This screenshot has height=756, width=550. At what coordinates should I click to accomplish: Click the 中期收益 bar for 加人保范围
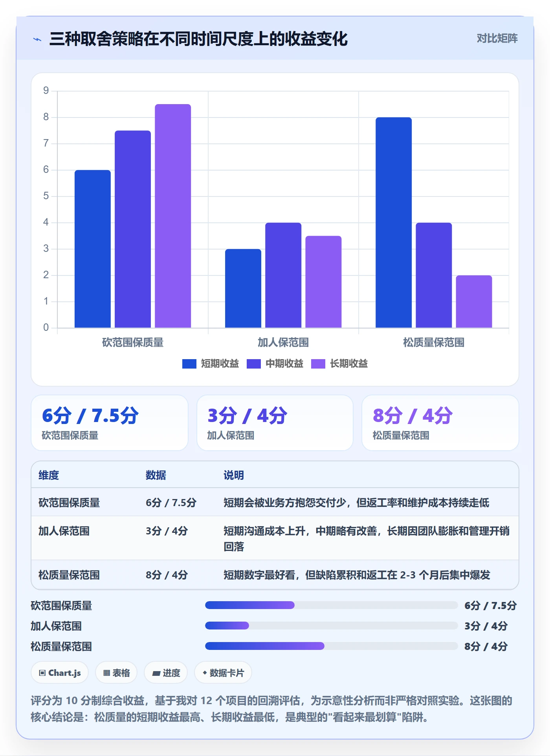click(283, 275)
